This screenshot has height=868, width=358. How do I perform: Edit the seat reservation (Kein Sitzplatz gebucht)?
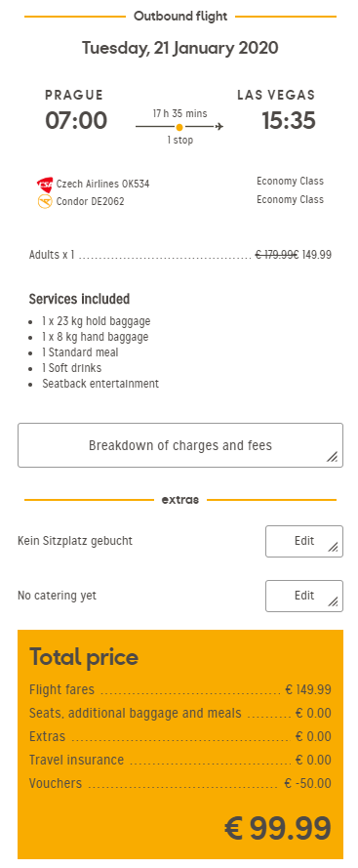click(304, 541)
